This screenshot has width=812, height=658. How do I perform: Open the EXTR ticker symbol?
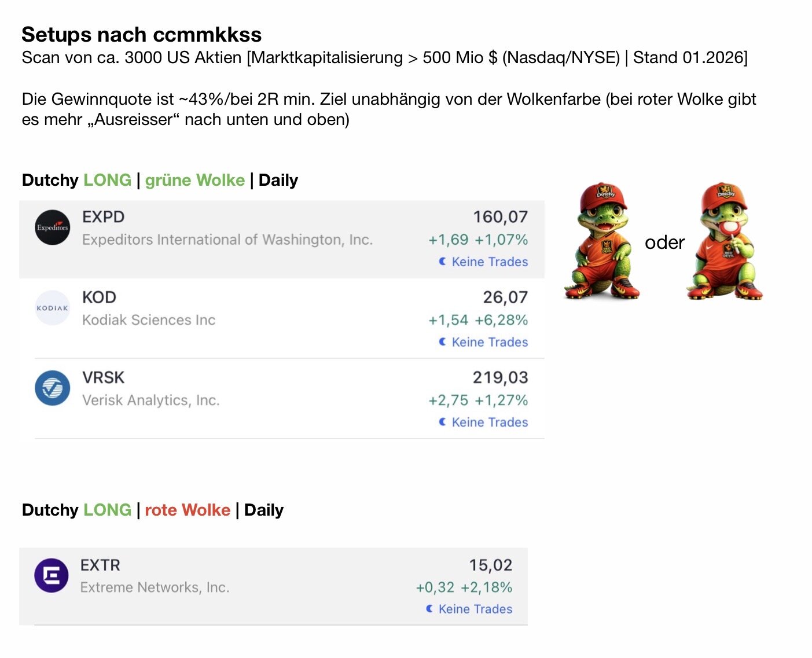coord(100,565)
